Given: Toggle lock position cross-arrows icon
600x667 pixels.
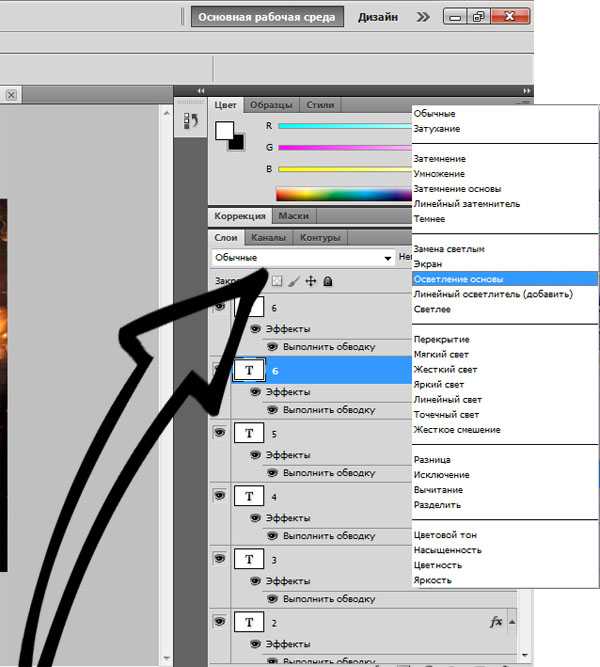Looking at the screenshot, I should click(311, 281).
